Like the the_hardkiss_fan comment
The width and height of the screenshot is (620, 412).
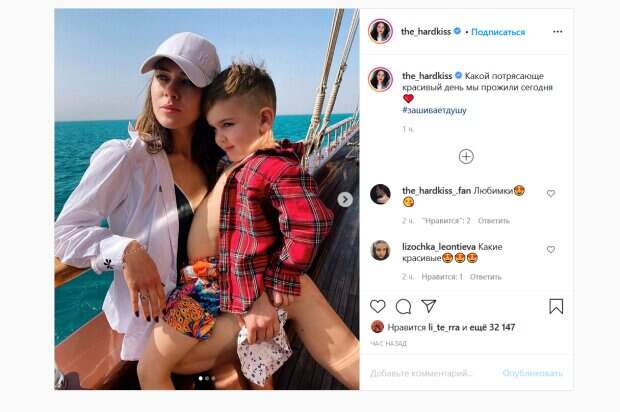[551, 193]
